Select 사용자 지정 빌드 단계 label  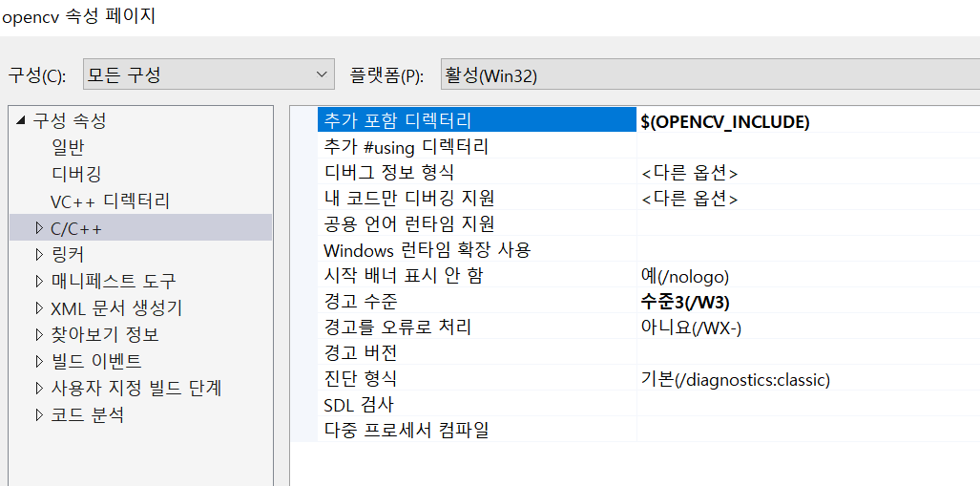[136, 388]
